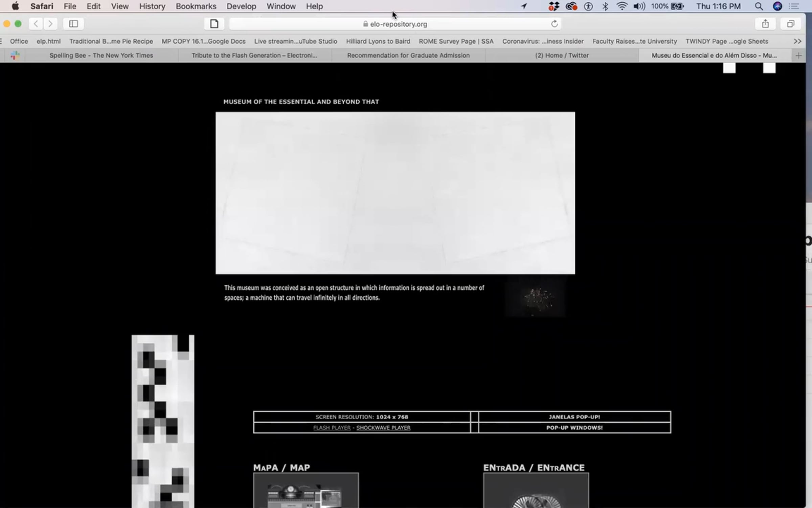Open the Develop menu
Image resolution: width=812 pixels, height=508 pixels.
tap(241, 6)
